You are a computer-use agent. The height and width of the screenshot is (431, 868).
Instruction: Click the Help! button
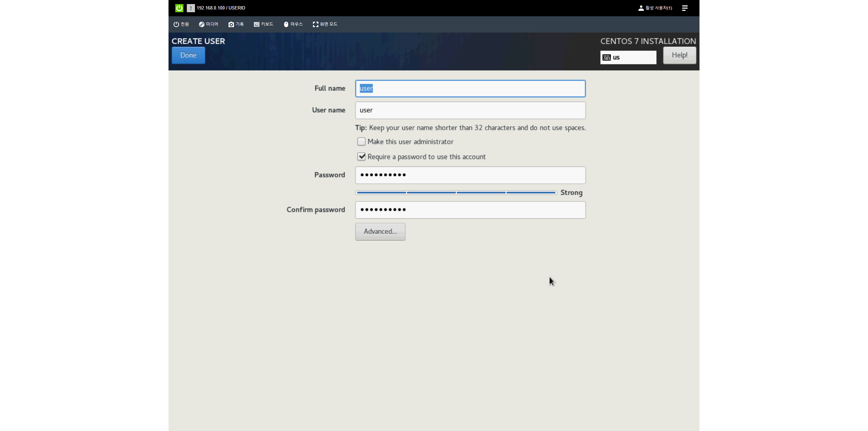click(x=679, y=55)
